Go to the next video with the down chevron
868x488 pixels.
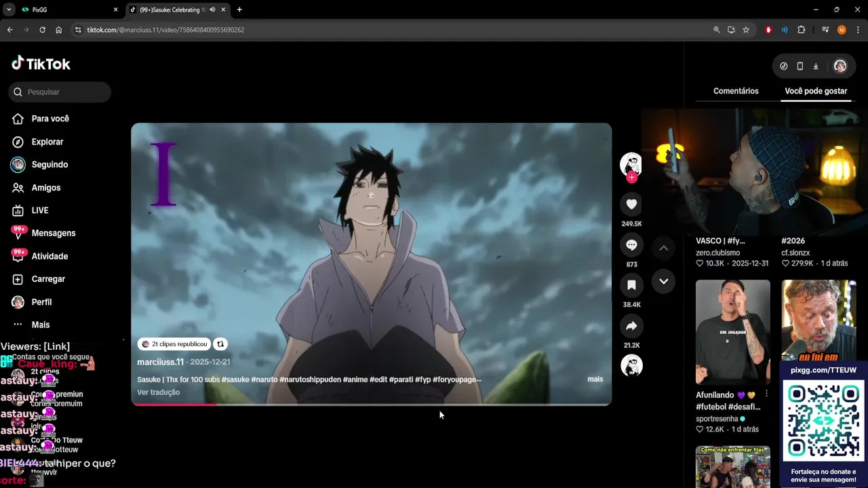(664, 281)
